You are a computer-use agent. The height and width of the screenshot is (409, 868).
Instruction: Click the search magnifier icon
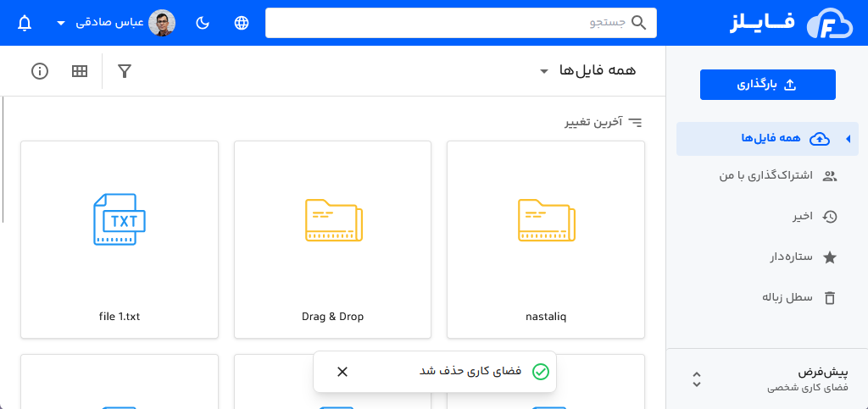(639, 23)
